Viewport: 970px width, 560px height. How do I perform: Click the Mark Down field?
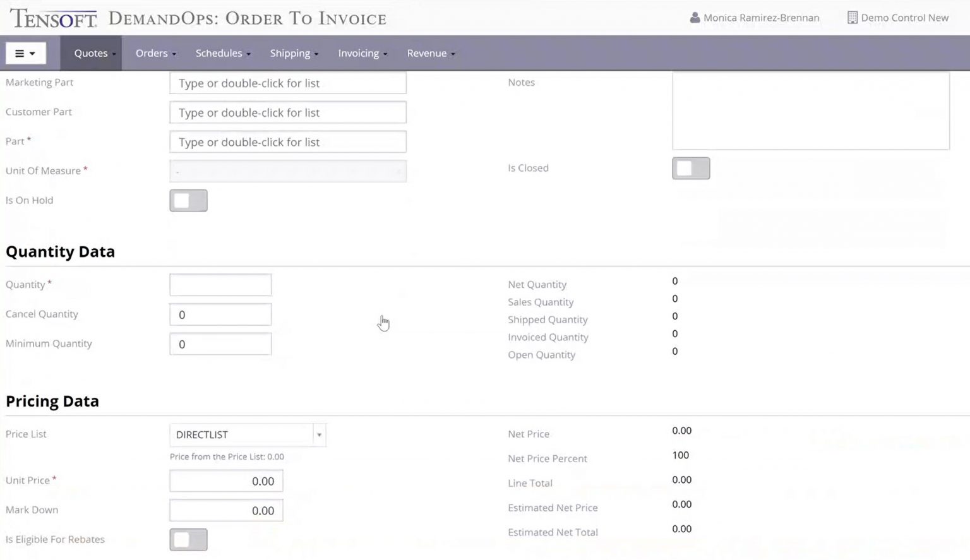click(226, 510)
